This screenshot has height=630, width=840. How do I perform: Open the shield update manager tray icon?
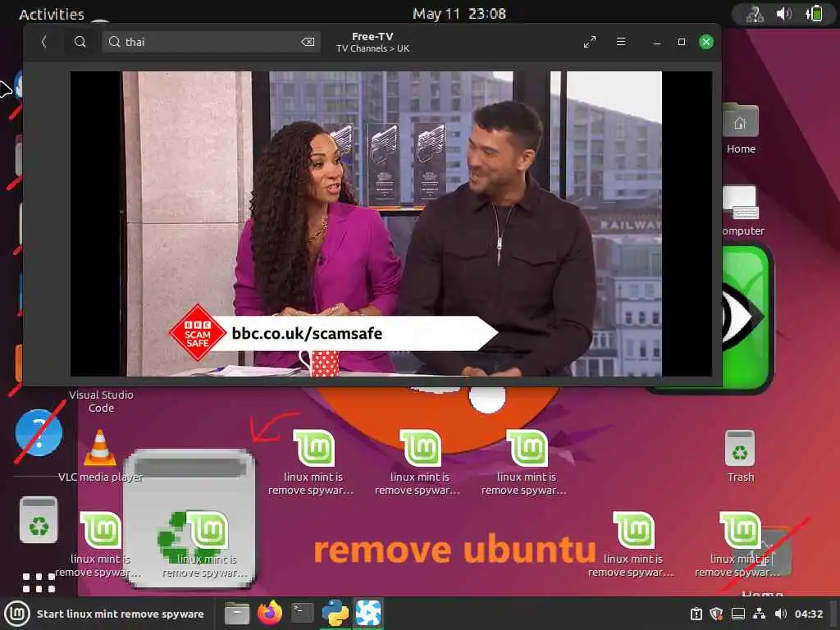(x=716, y=614)
